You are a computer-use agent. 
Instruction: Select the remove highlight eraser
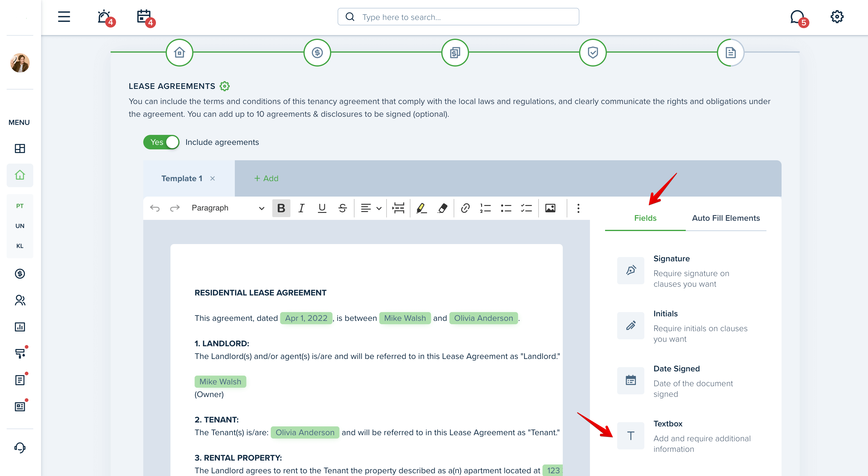click(442, 208)
